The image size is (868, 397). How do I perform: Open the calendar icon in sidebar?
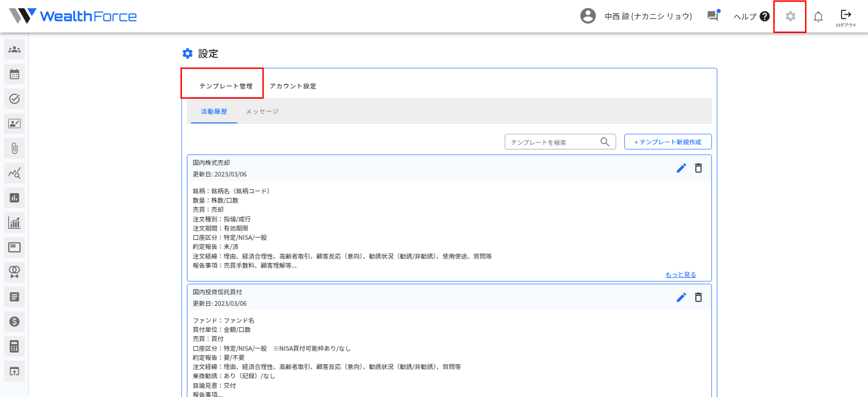14,74
